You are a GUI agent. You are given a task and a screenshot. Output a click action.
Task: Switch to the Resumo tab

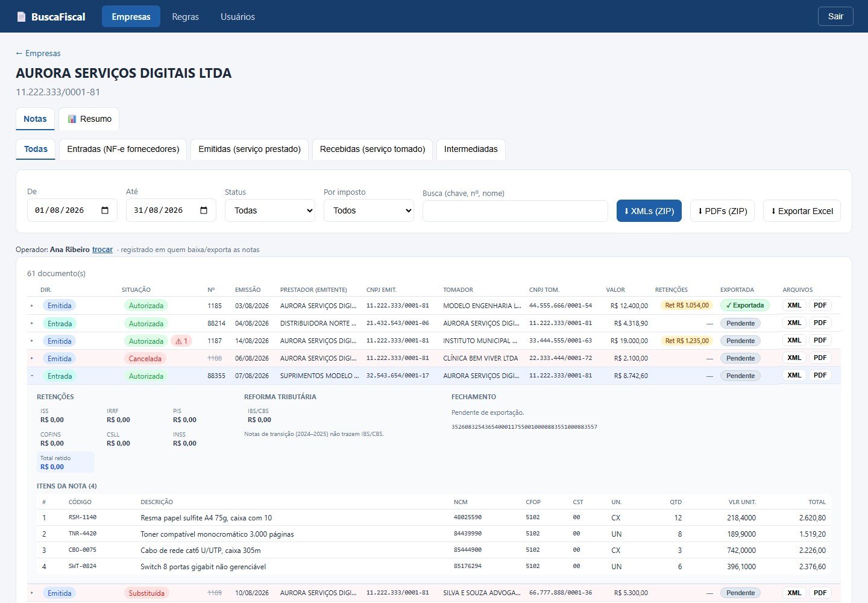tap(89, 119)
